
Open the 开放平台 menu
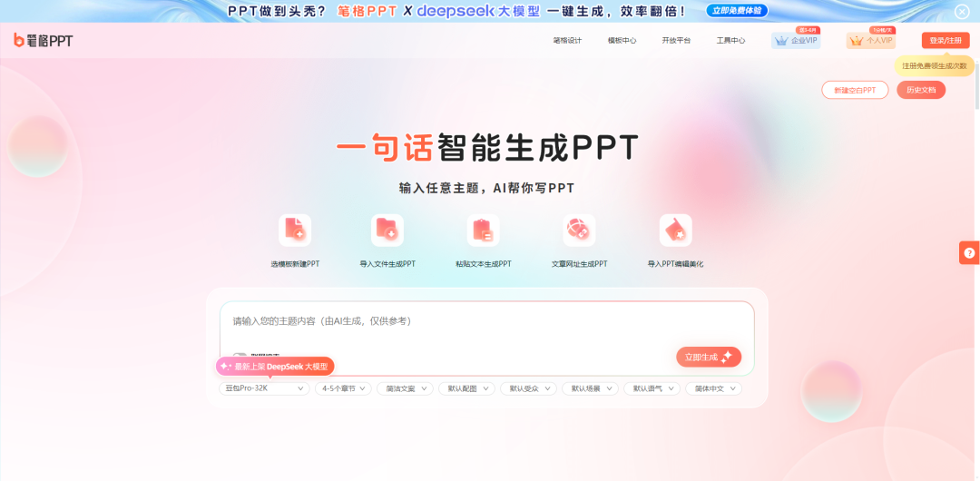[676, 41]
